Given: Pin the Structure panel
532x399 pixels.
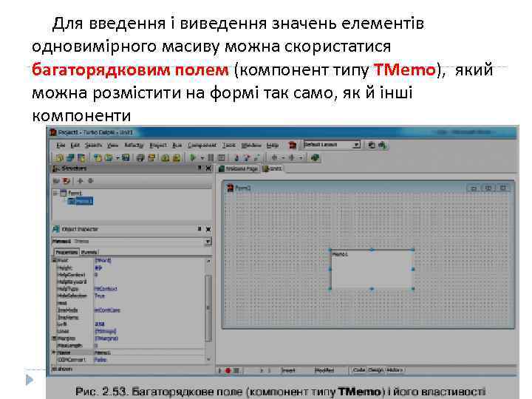Looking at the screenshot, I should point(199,168).
